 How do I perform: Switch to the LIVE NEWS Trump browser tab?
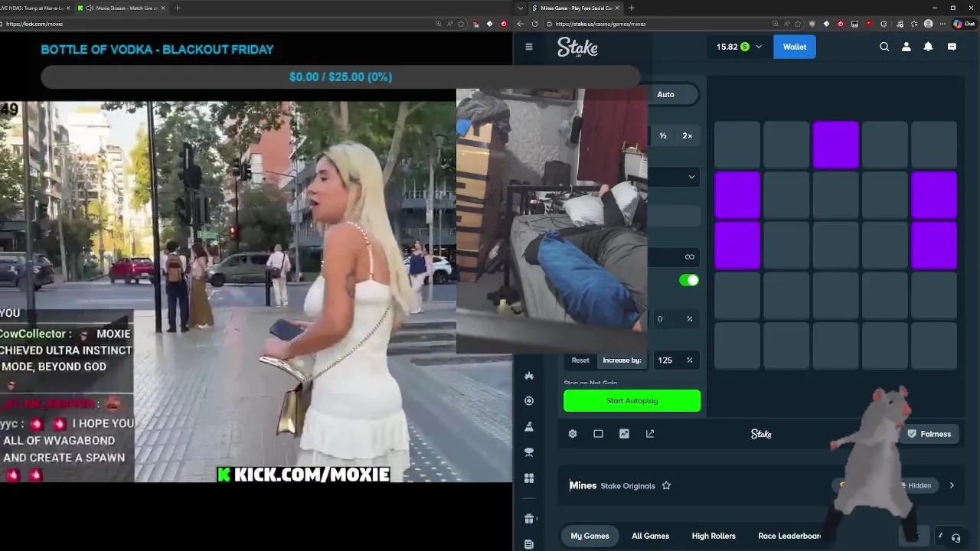coord(34,8)
